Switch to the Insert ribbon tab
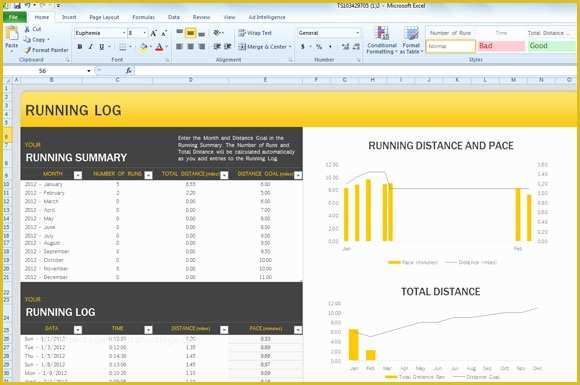This screenshot has height=385, width=580. 69,17
